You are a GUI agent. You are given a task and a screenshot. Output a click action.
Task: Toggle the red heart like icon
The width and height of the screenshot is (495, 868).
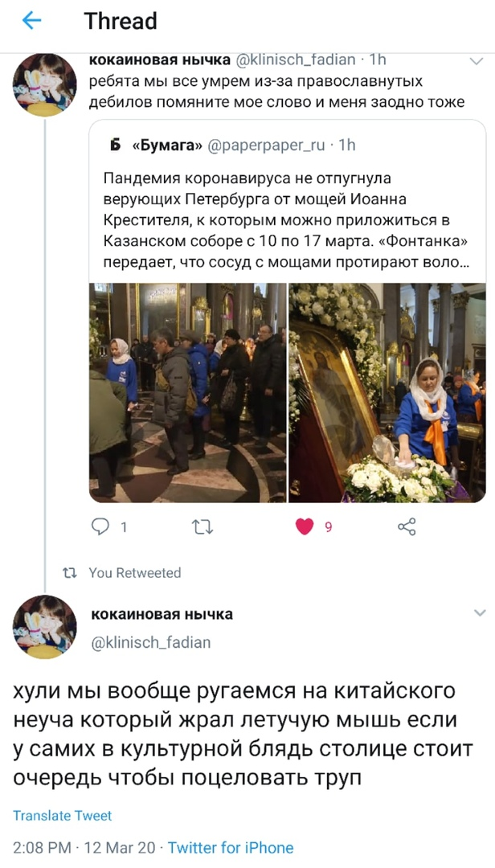pos(305,526)
